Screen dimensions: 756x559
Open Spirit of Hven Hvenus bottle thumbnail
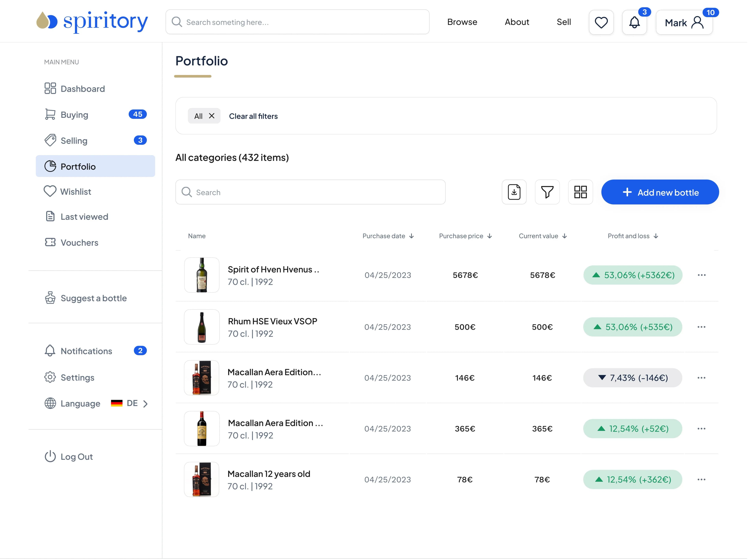(x=202, y=275)
